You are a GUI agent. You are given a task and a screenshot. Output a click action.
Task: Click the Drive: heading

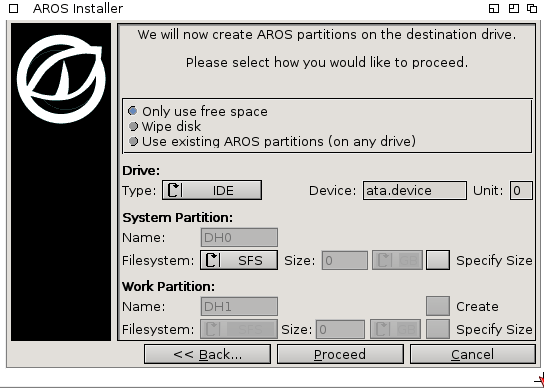(x=141, y=170)
